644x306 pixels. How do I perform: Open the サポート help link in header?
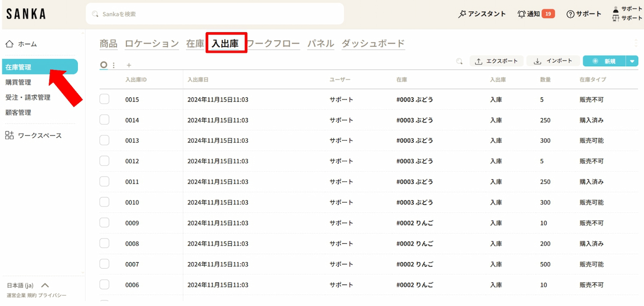pos(589,14)
